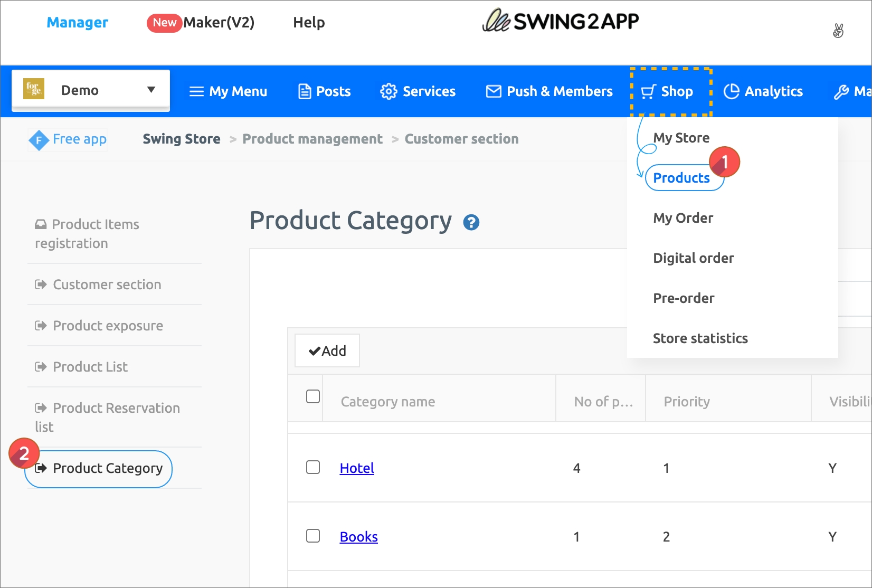Click the My Menu hamburger icon
Image resolution: width=872 pixels, height=588 pixels.
196,92
